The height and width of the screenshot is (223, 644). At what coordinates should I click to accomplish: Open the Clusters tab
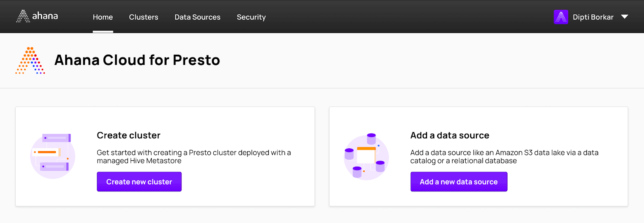[x=143, y=17]
